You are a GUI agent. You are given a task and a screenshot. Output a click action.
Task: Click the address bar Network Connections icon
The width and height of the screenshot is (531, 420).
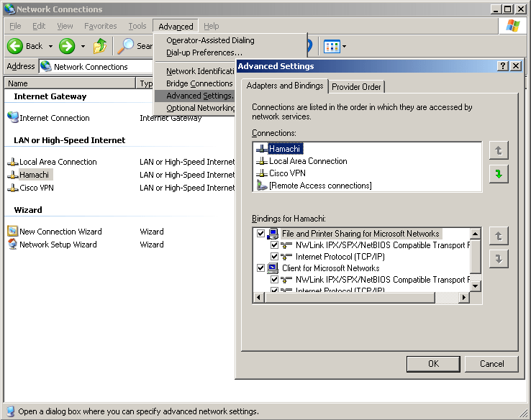[46, 66]
